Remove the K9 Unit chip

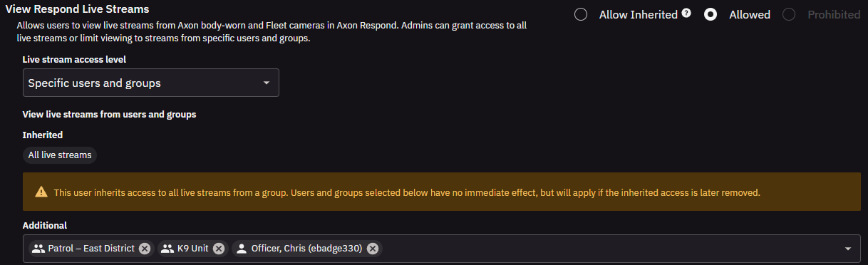pos(219,249)
